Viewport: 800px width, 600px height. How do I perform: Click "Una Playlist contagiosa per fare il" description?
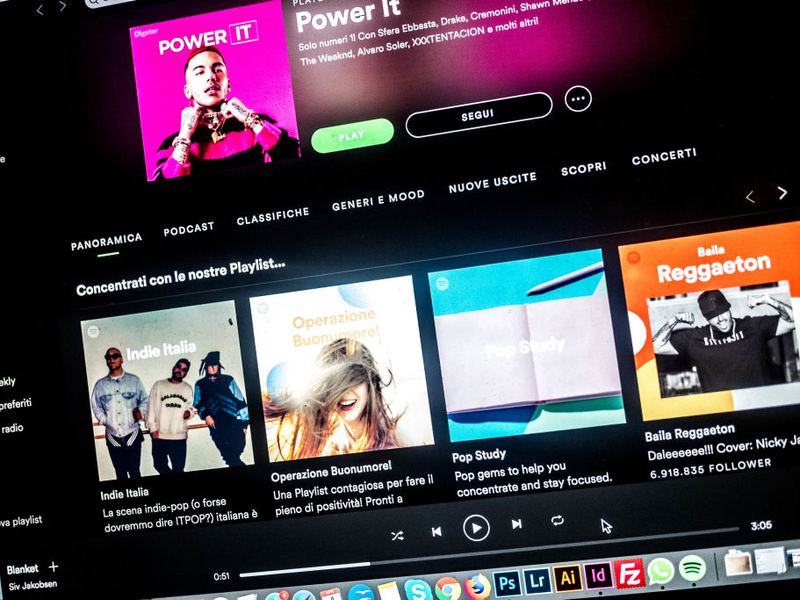353,488
